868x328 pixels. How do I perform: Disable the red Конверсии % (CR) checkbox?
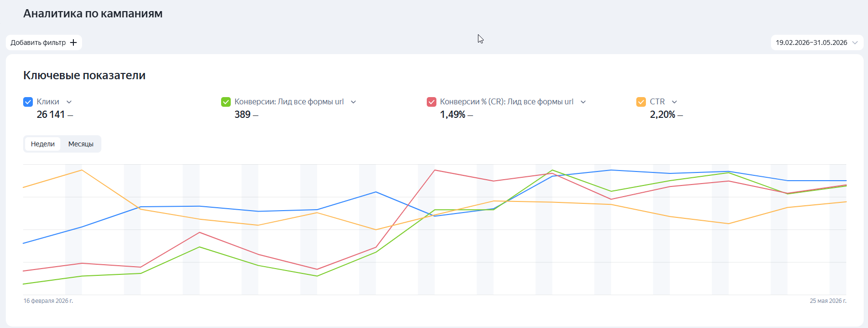(x=432, y=102)
